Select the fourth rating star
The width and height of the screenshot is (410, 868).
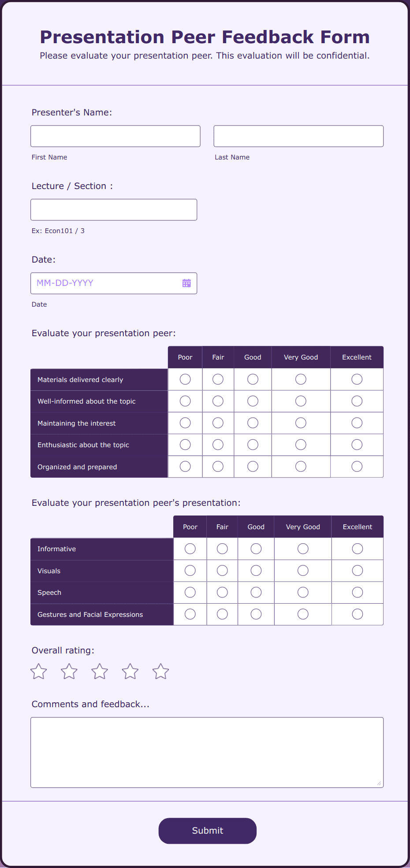pyautogui.click(x=130, y=671)
